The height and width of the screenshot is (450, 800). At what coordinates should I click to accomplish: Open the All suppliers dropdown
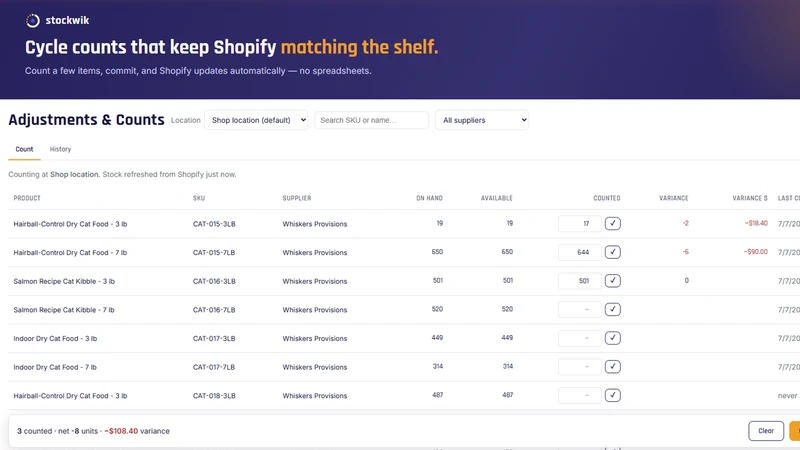[482, 120]
